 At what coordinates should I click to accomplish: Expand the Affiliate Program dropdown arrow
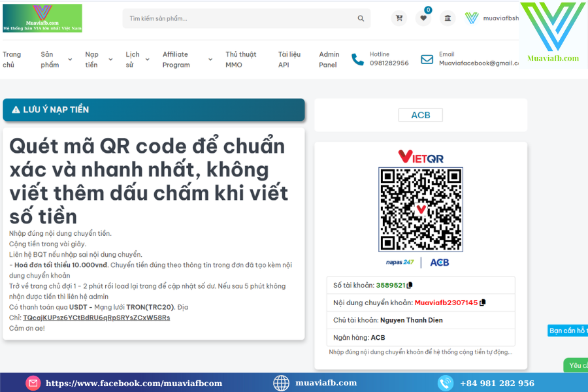[210, 59]
